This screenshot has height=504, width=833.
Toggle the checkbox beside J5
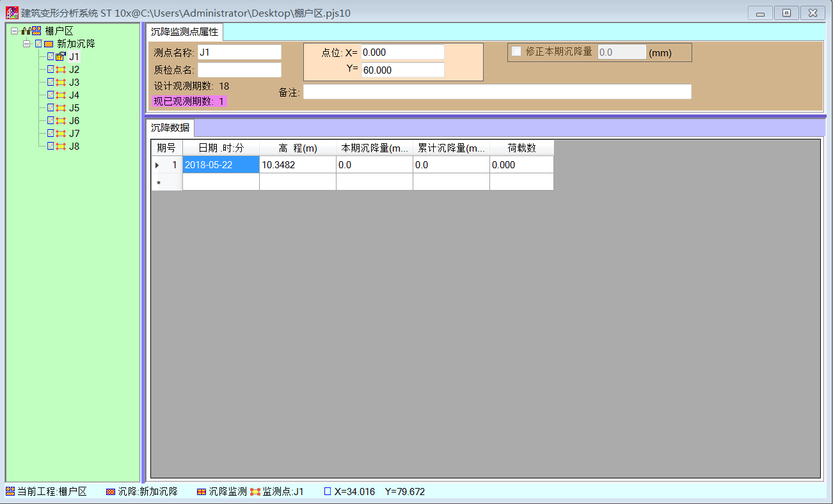(51, 108)
